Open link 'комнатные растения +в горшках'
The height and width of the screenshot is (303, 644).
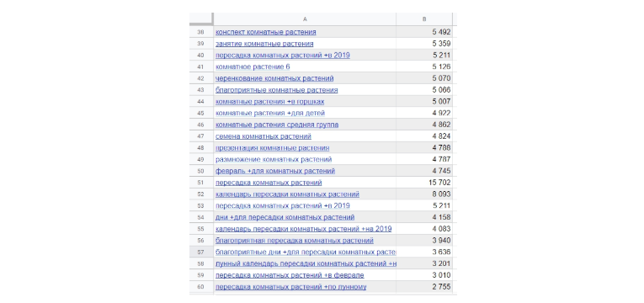(x=270, y=101)
